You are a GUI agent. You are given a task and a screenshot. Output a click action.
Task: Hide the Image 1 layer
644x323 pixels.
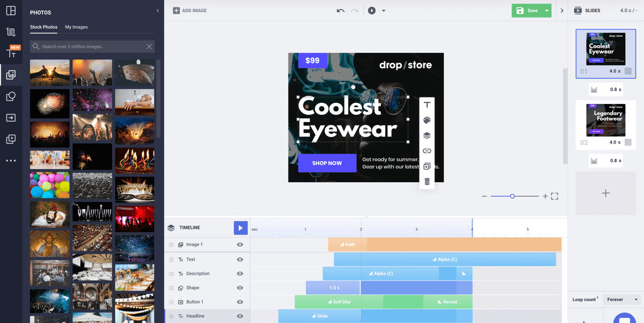tap(240, 244)
